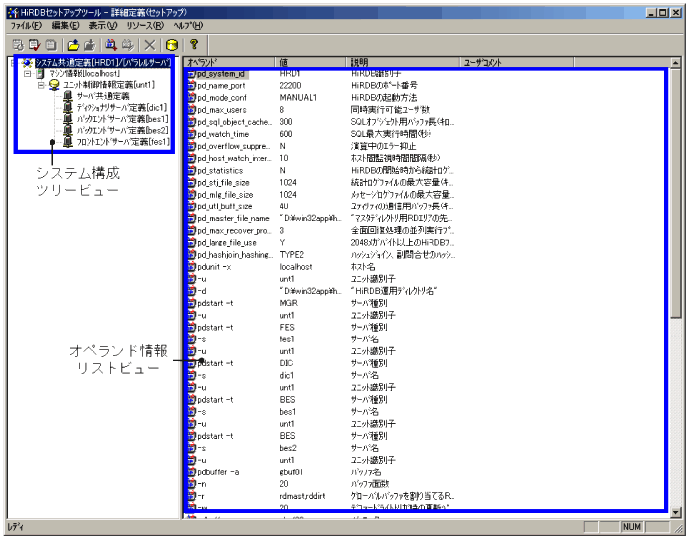The height and width of the screenshot is (539, 688).
Task: Select フロントエンドサーバ定義[fes1] tree item
Action: coord(123,142)
